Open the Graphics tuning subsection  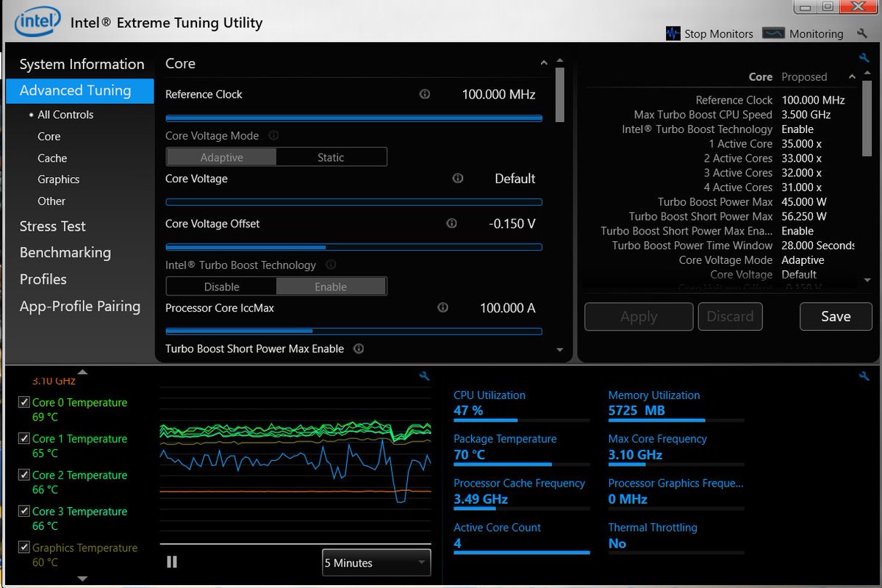[59, 179]
